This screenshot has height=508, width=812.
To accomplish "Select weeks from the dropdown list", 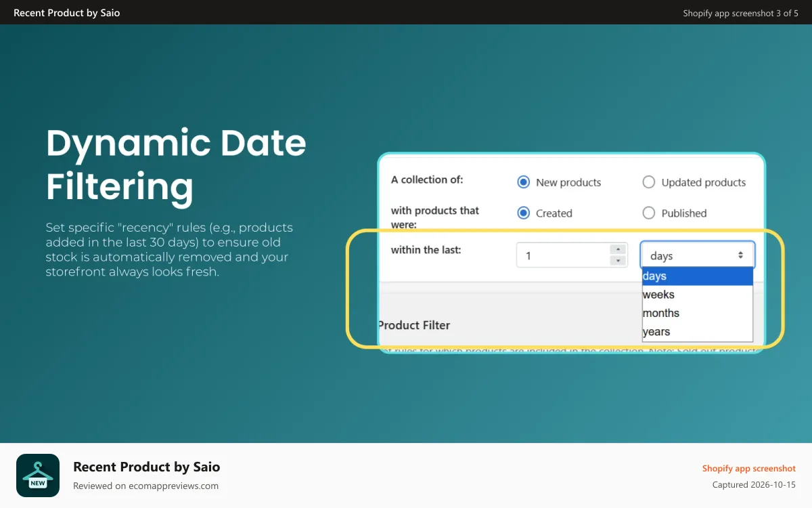I will pos(697,295).
